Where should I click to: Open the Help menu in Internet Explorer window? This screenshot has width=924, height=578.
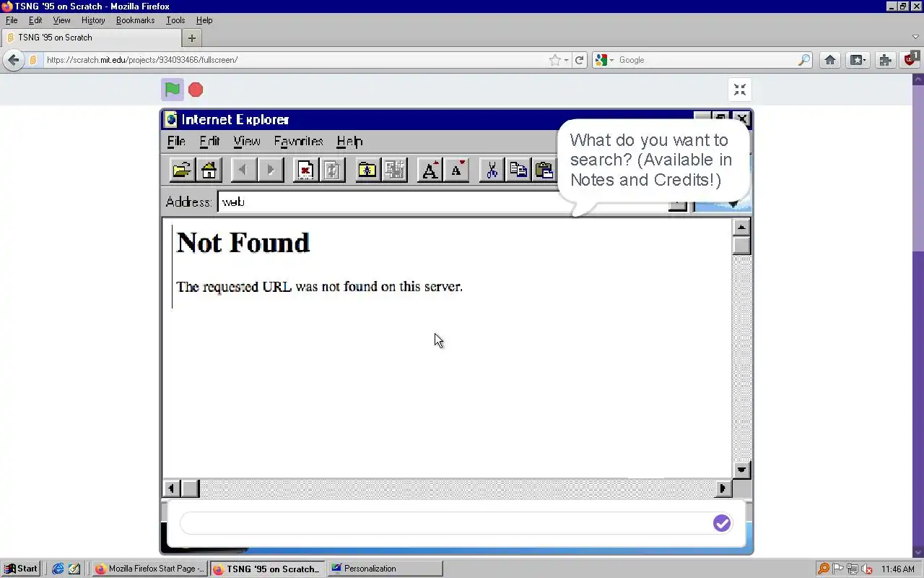pos(349,141)
